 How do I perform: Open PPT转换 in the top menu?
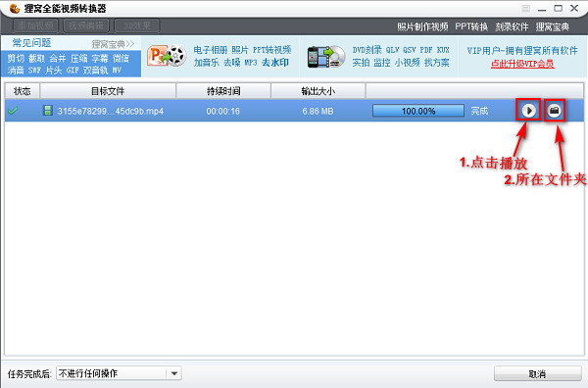click(x=471, y=26)
